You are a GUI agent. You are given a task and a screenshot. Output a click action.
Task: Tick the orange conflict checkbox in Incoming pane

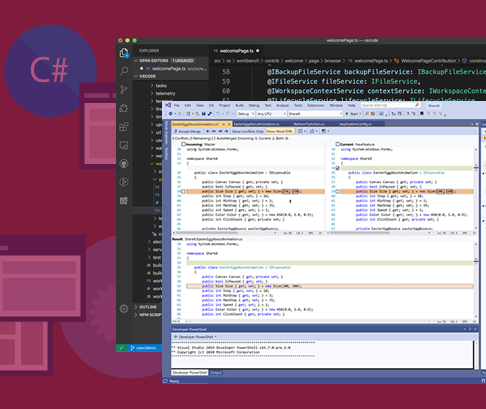click(x=183, y=191)
